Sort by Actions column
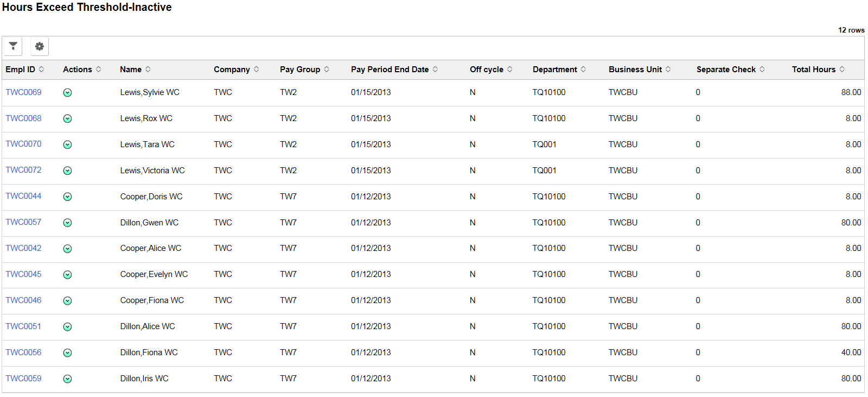Screen dimensions: 868x397 point(82,70)
